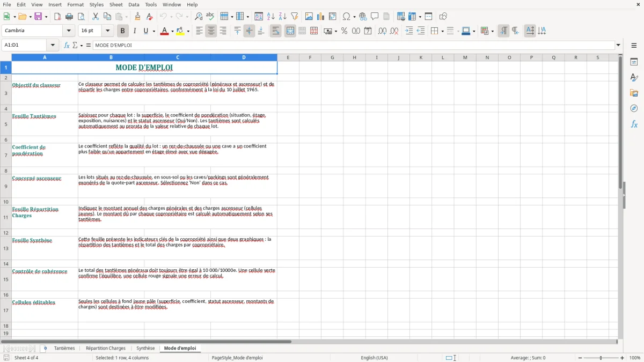
Task: Open font size dropdown
Action: tap(107, 31)
